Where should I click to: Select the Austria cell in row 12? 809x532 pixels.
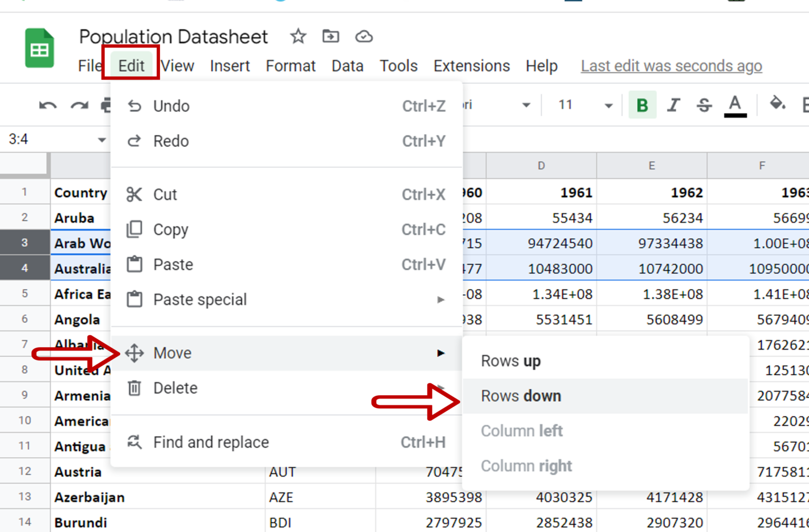click(x=79, y=472)
